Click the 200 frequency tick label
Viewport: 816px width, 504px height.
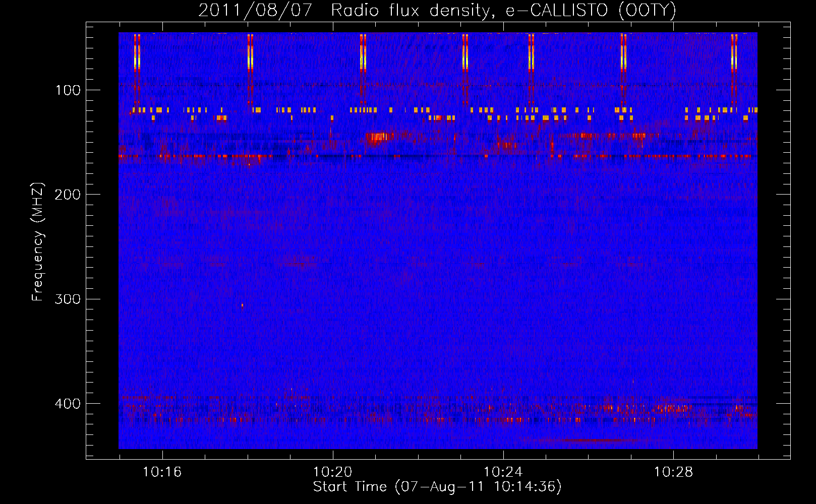68,195
